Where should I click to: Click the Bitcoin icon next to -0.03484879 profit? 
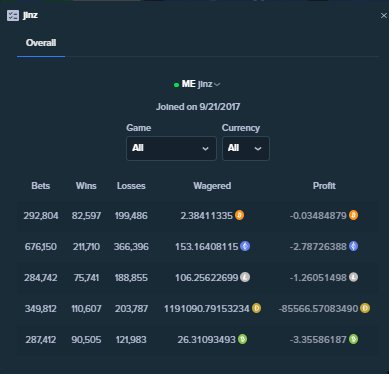coord(353,215)
